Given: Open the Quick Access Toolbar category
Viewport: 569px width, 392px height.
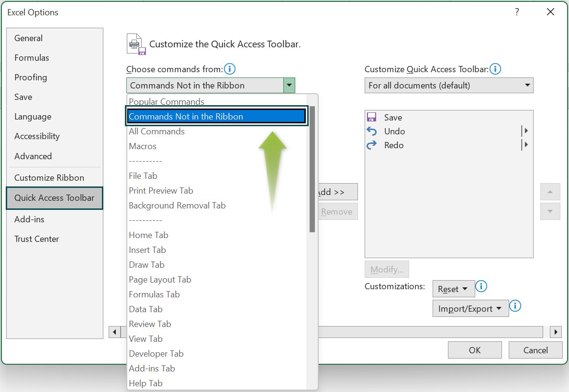Looking at the screenshot, I should 55,198.
